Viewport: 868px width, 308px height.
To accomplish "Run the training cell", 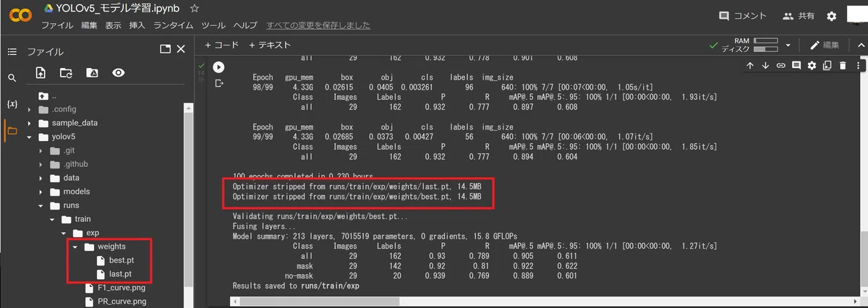I will coord(218,67).
